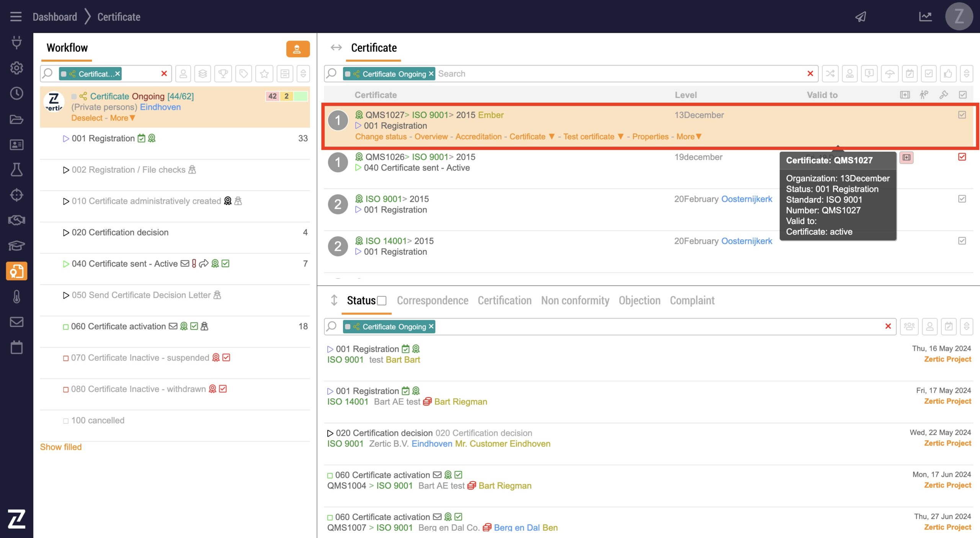980x538 pixels.
Task: Click the orange user button in Workflow panel
Action: click(x=297, y=49)
